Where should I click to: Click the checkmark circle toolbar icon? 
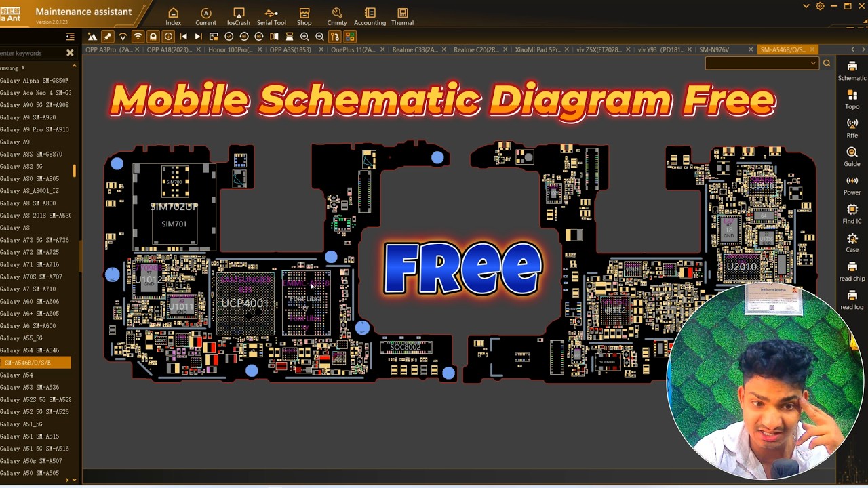(x=229, y=37)
